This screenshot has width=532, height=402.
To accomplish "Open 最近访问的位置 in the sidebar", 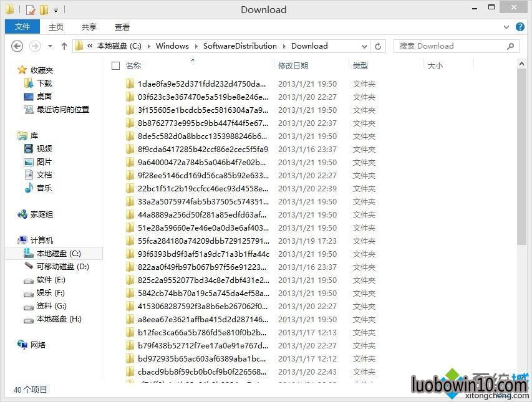I will [63, 110].
